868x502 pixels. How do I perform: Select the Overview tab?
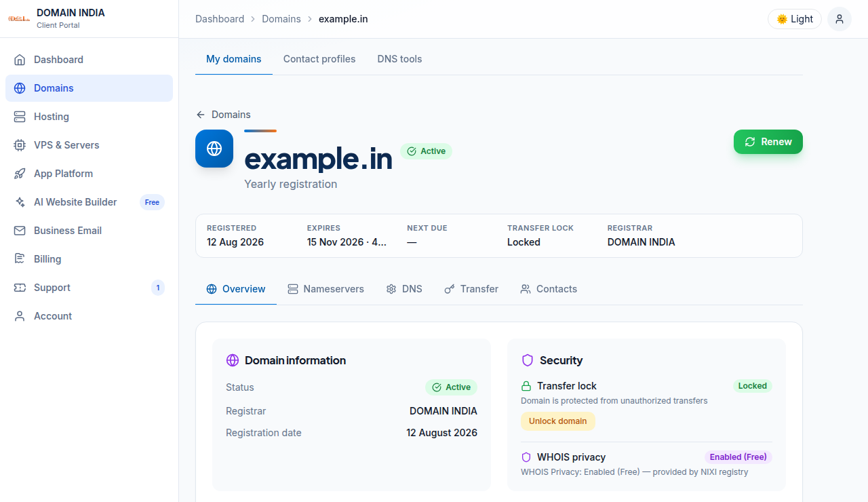pos(236,289)
